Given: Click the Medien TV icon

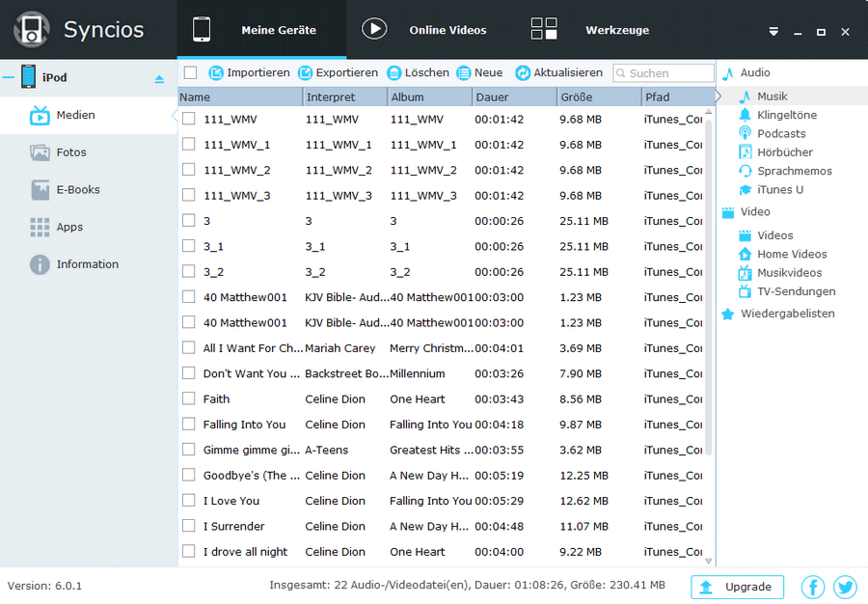Looking at the screenshot, I should click(40, 115).
